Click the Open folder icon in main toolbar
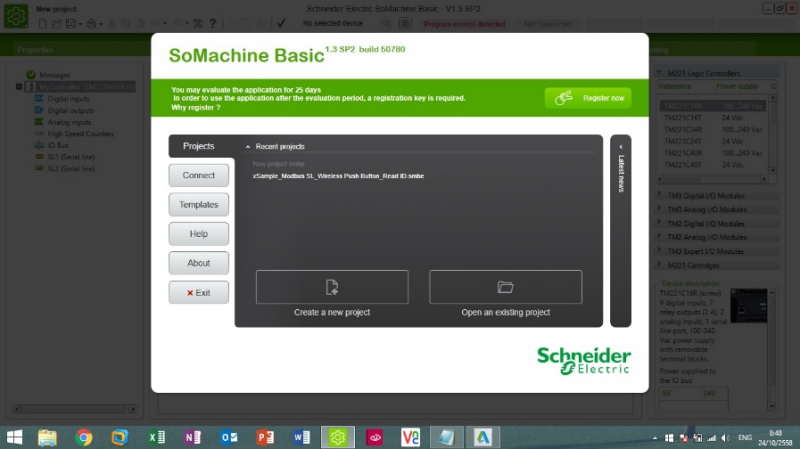This screenshot has width=800, height=449. (x=56, y=23)
